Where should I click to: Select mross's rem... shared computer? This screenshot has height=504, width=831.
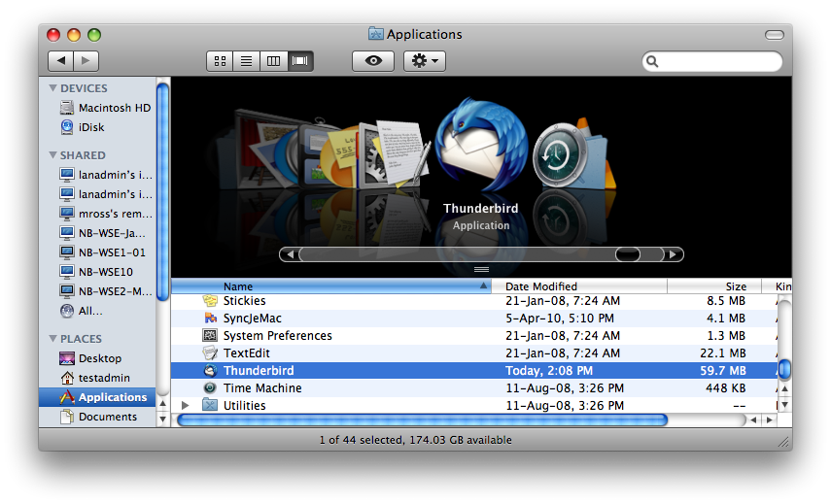coord(106,214)
